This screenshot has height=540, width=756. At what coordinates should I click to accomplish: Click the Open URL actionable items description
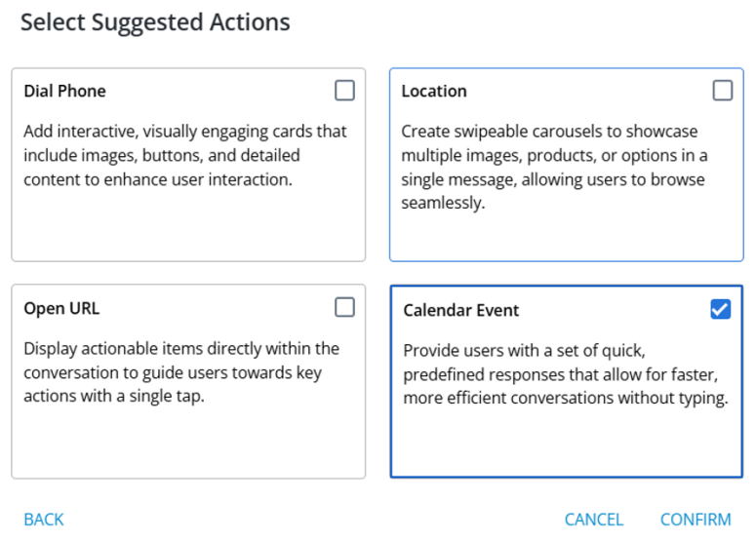coord(180,372)
